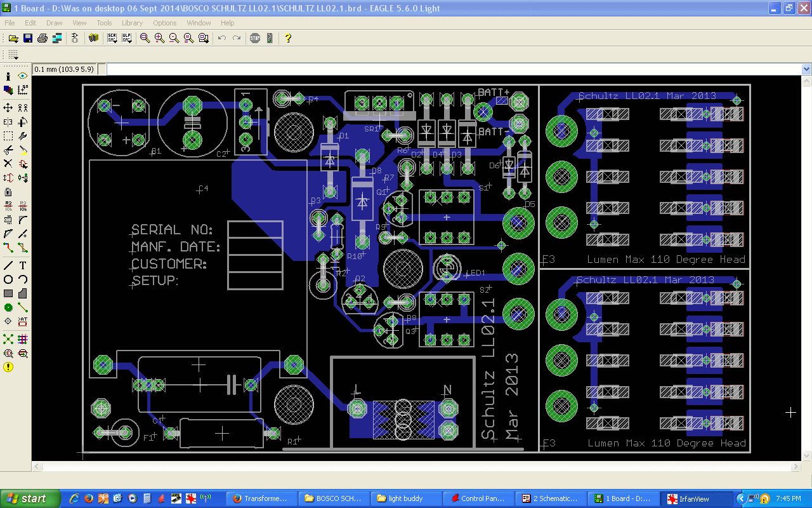This screenshot has height=508, width=812.
Task: Open the Library menu
Action: click(133, 23)
